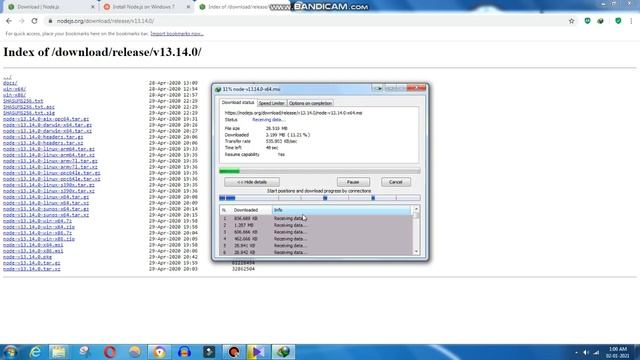
Task: Reload the page with the refresh icon
Action: tap(34, 21)
